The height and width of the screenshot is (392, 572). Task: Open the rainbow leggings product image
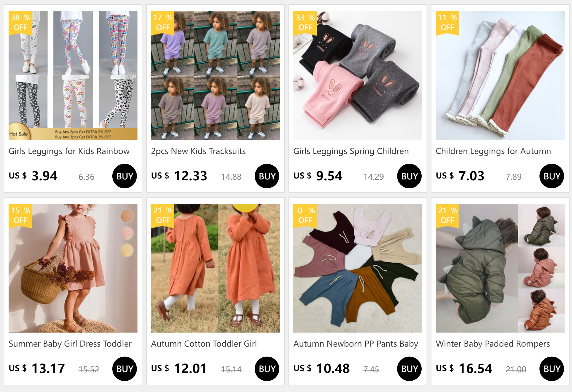[73, 75]
